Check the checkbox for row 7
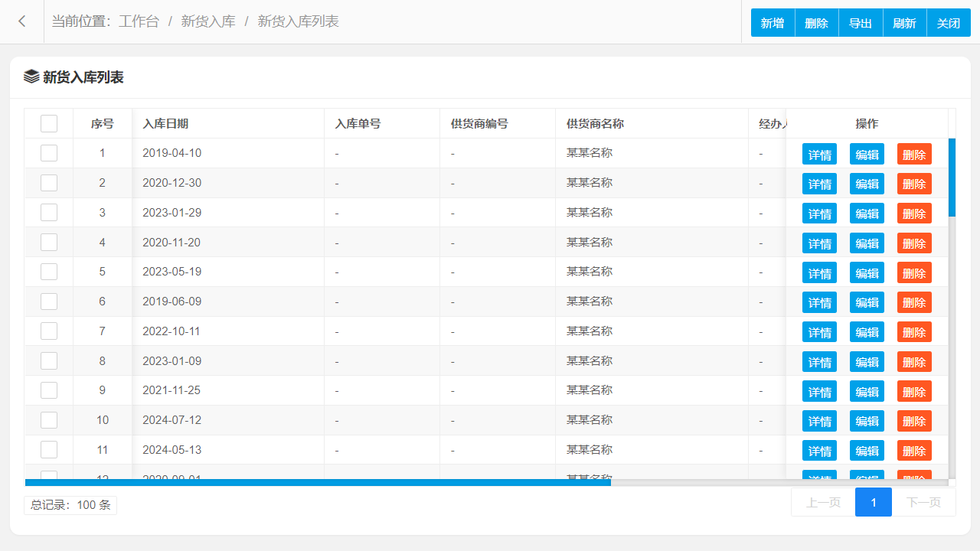Viewport: 980px width, 551px height. (x=49, y=331)
